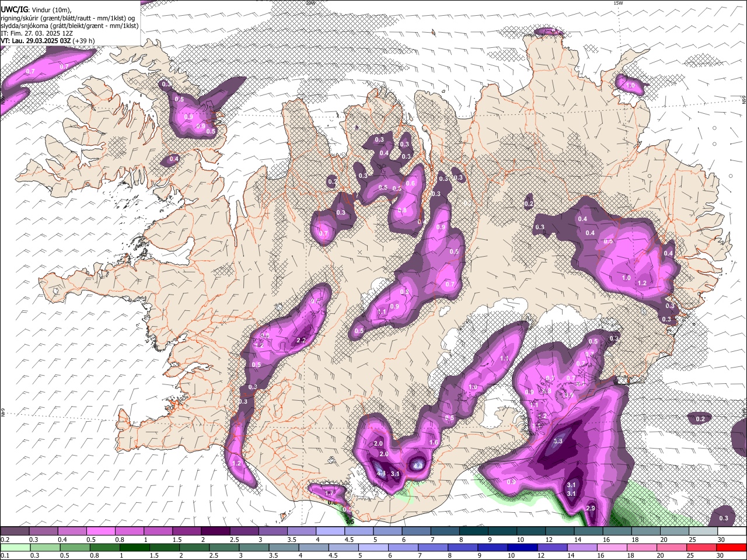This screenshot has height=560, width=747.
Task: Click the upper legend swatch between 0.5 and 0.8
Action: click(100, 531)
